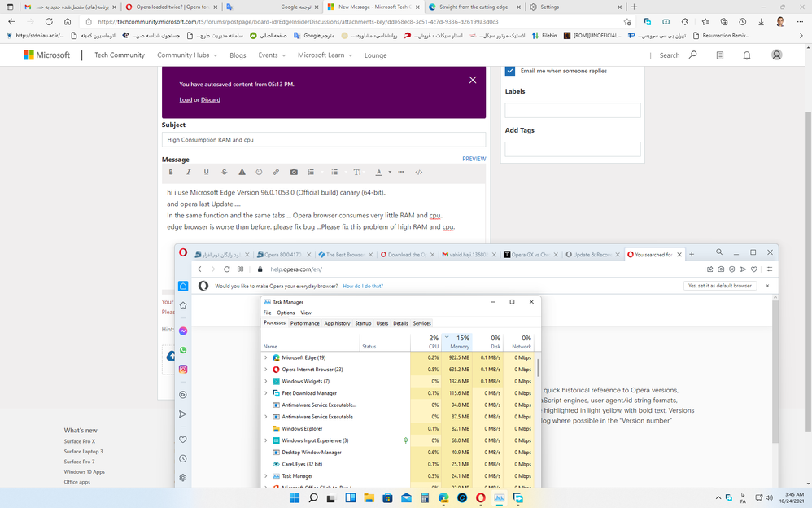Click How do I do that link
812x508 pixels.
pos(363,286)
